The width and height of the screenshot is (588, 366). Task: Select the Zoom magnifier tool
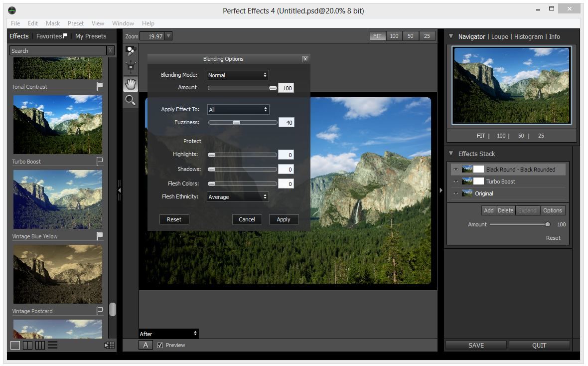[131, 100]
